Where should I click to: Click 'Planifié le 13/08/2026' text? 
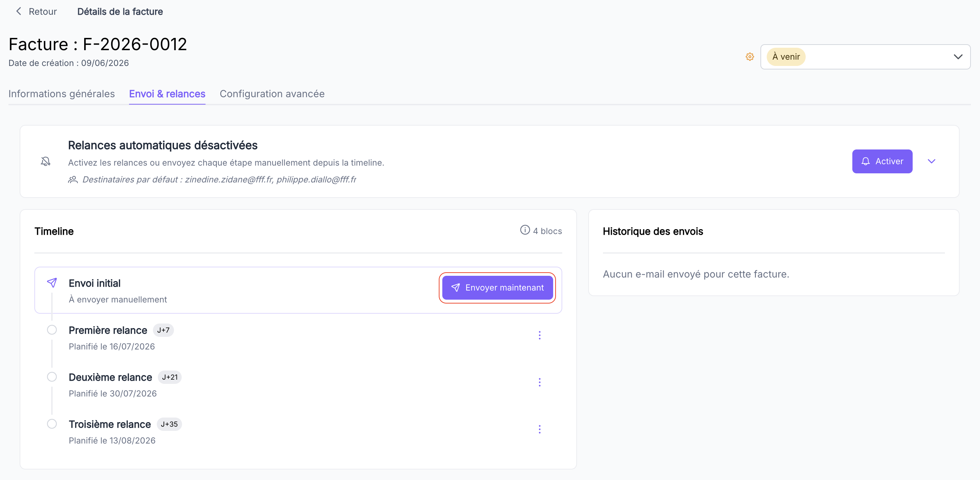click(x=112, y=440)
